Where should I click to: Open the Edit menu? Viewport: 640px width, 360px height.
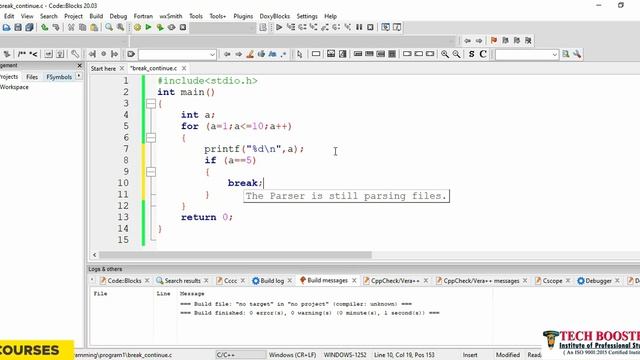coord(9,16)
